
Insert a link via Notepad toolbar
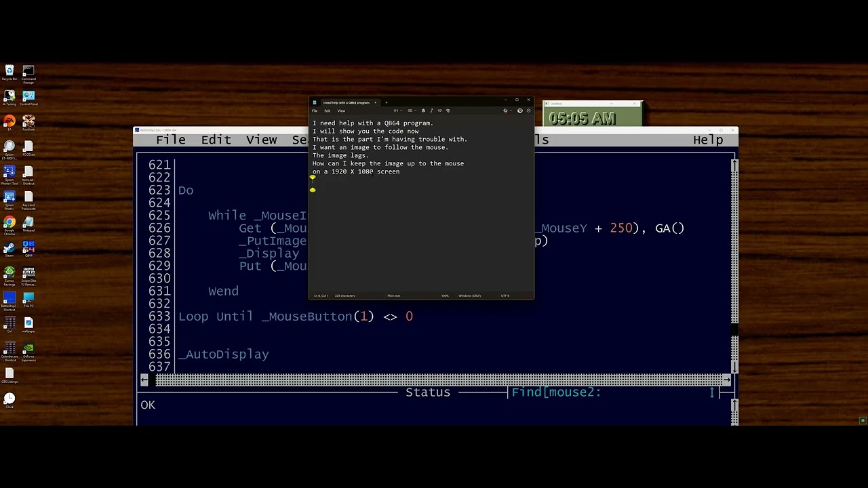pyautogui.click(x=439, y=110)
